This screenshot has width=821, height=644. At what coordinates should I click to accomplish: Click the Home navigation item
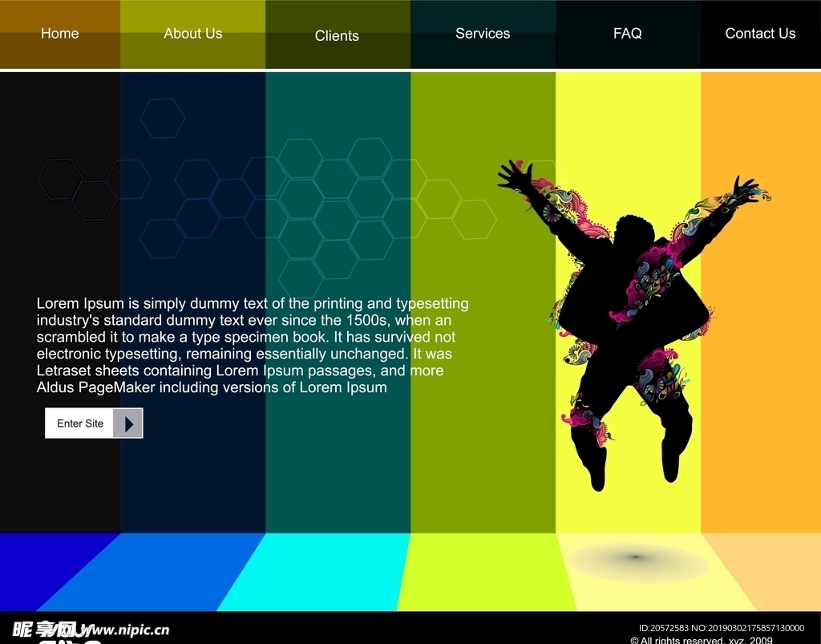(x=60, y=34)
